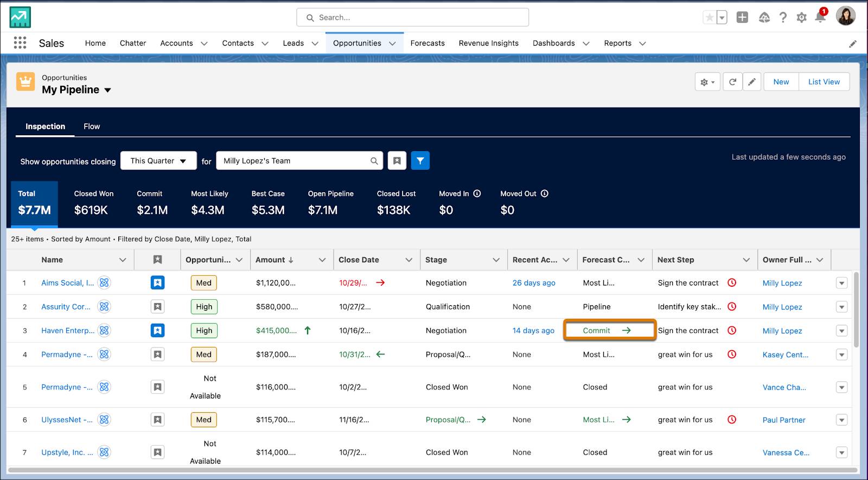Toggle important flag for Permadyne $116,000 row
Viewport: 868px width, 480px height.
click(x=157, y=387)
